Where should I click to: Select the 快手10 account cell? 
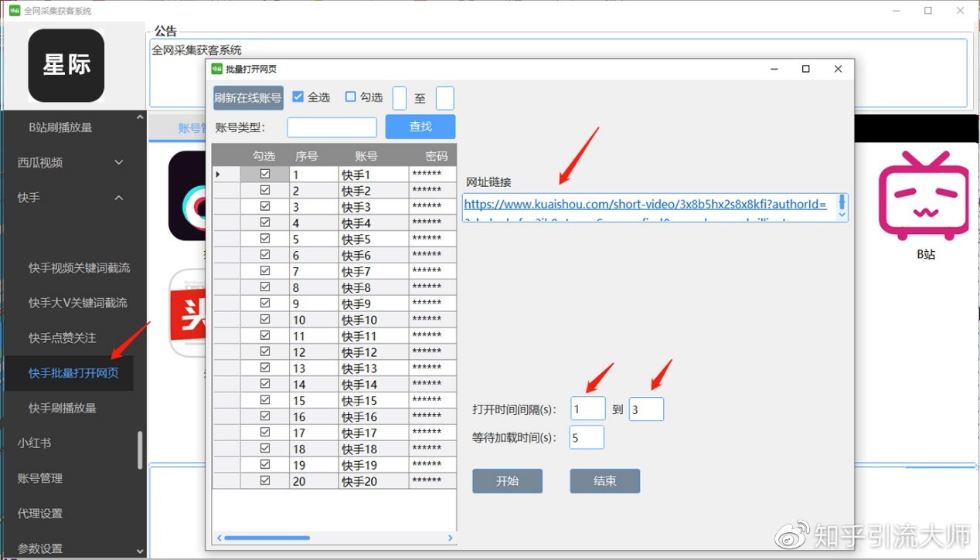click(x=373, y=320)
